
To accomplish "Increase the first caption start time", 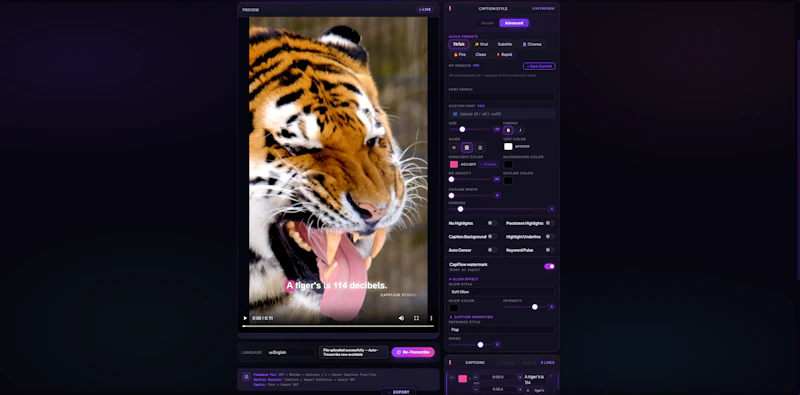I will (520, 377).
